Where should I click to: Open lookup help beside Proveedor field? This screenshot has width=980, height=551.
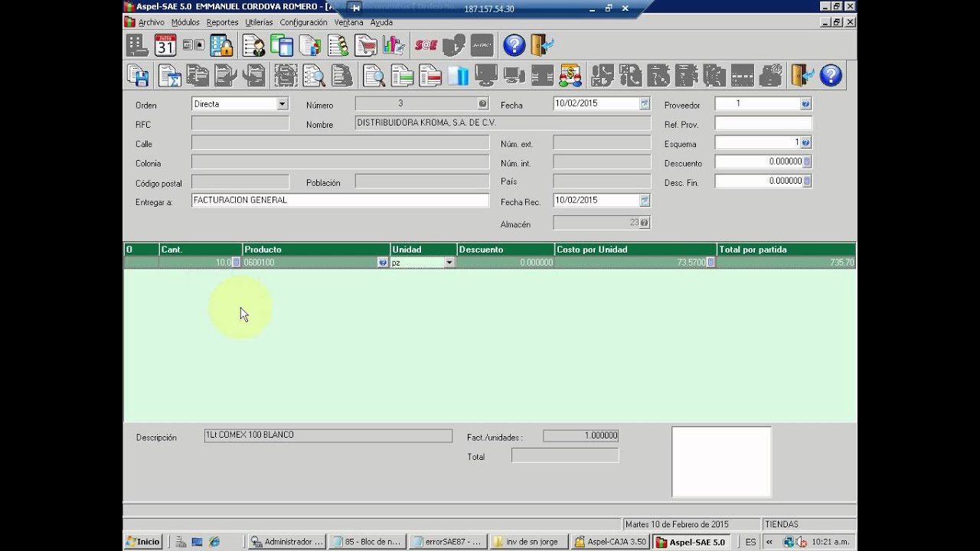pyautogui.click(x=805, y=103)
